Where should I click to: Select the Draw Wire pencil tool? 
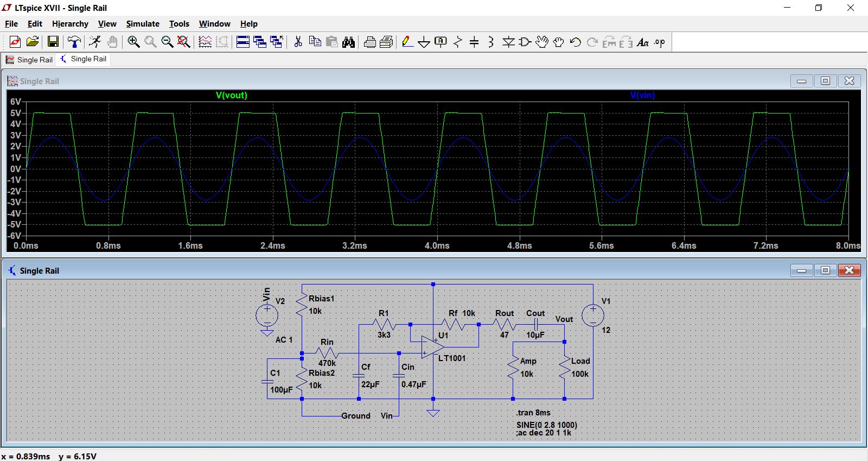click(x=407, y=42)
